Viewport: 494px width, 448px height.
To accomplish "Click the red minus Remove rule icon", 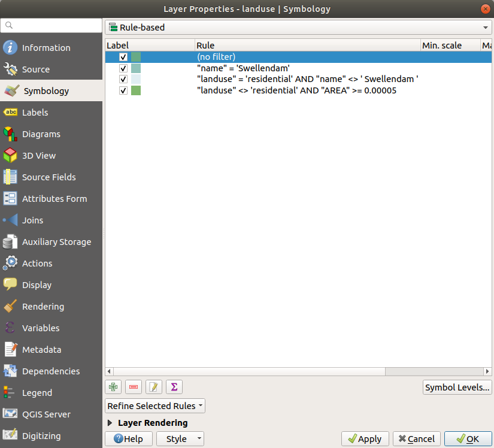I will (x=133, y=387).
